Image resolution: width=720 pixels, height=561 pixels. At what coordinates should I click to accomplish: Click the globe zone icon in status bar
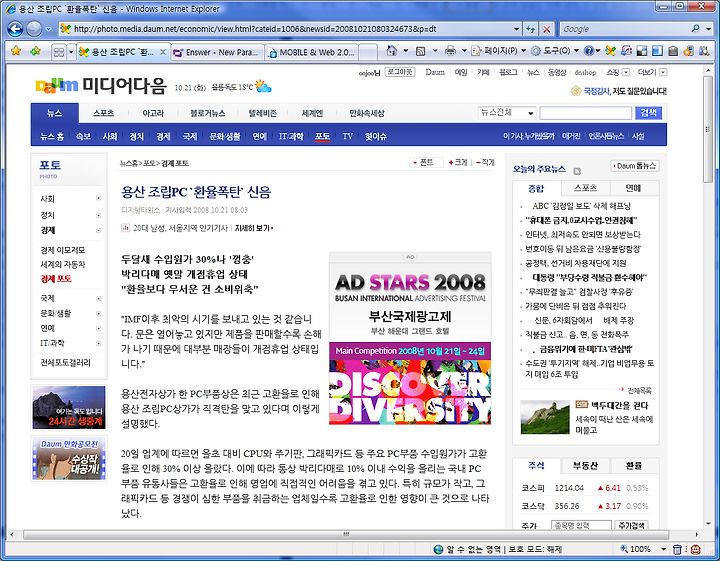coord(439,549)
